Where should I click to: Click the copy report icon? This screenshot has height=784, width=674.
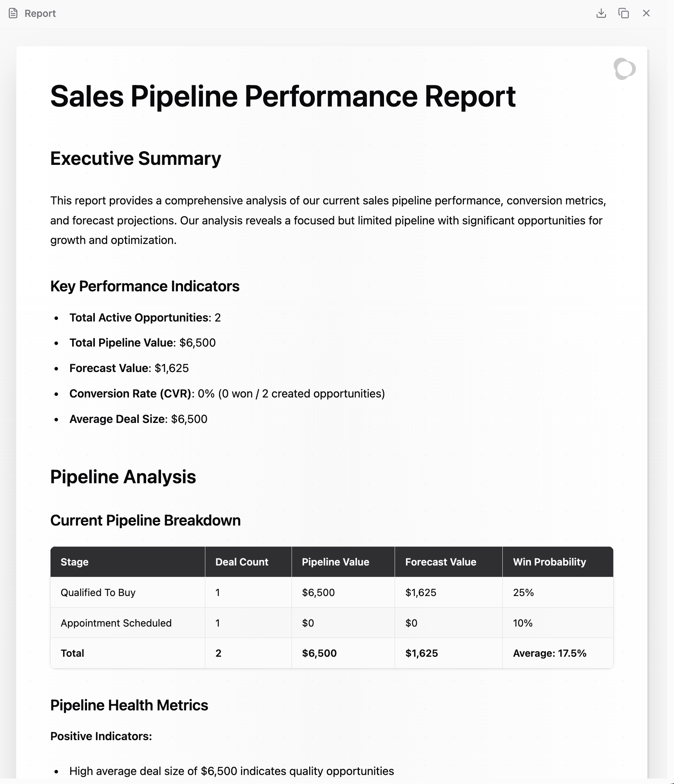point(623,13)
